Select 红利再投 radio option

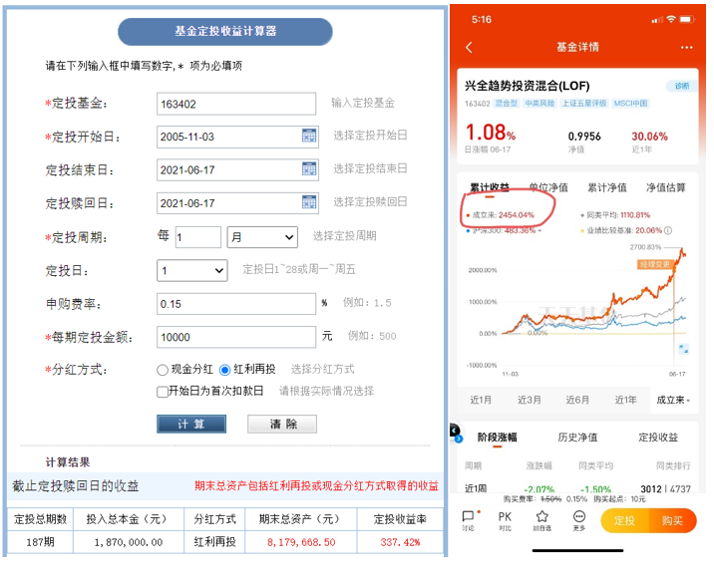coord(224,370)
